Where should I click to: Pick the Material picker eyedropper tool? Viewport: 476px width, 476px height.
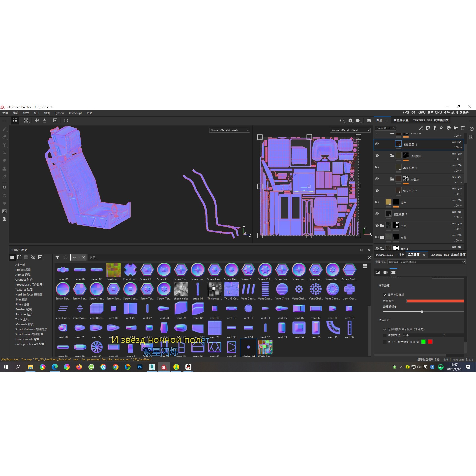pos(4,177)
